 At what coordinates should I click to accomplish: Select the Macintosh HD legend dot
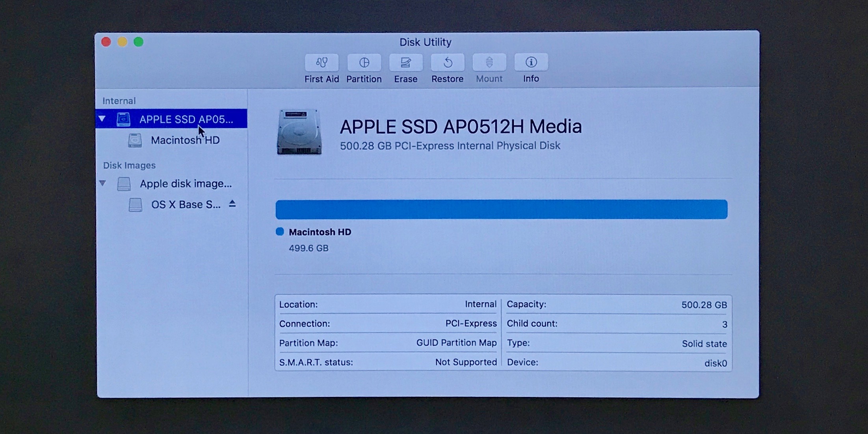(x=280, y=232)
